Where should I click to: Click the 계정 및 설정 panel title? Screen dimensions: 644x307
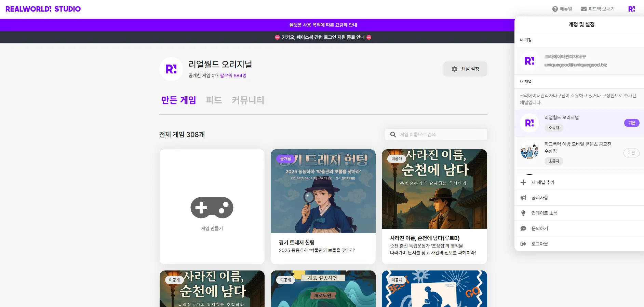[x=581, y=24]
